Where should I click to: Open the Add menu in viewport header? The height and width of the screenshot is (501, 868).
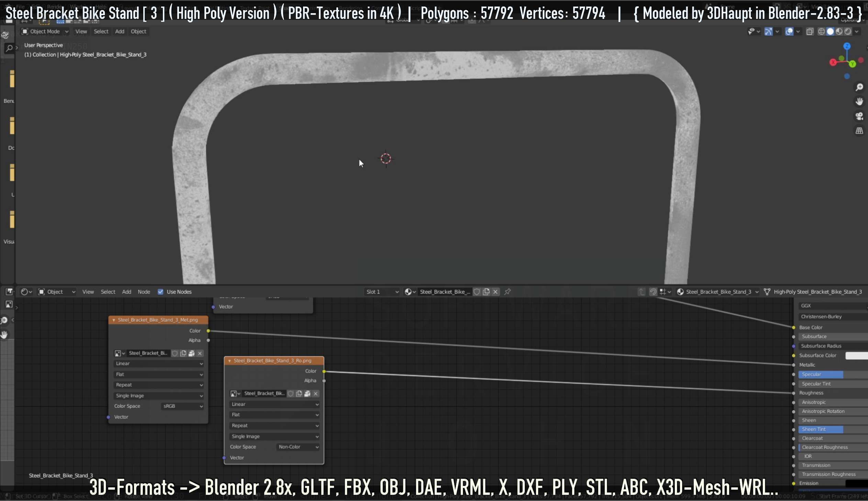pos(120,32)
